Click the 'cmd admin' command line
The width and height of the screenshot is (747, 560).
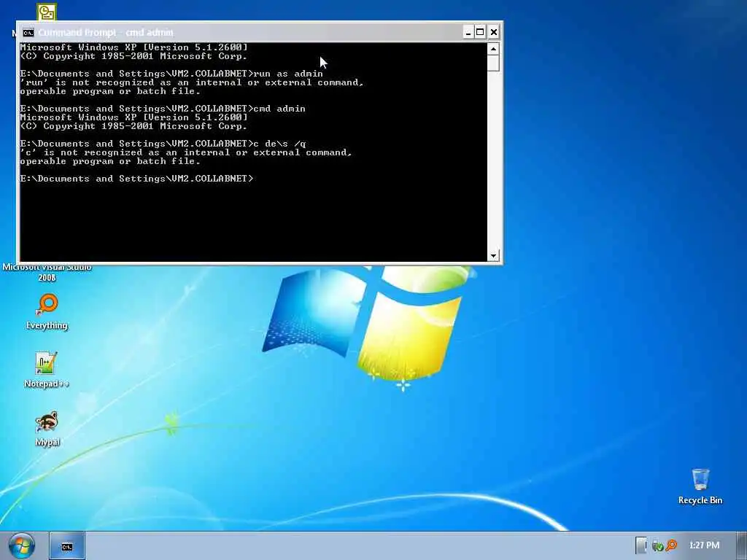163,109
